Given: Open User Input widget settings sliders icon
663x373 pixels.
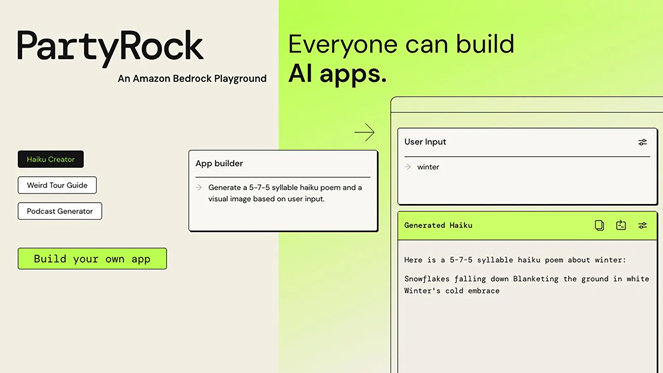Looking at the screenshot, I should pyautogui.click(x=642, y=143).
